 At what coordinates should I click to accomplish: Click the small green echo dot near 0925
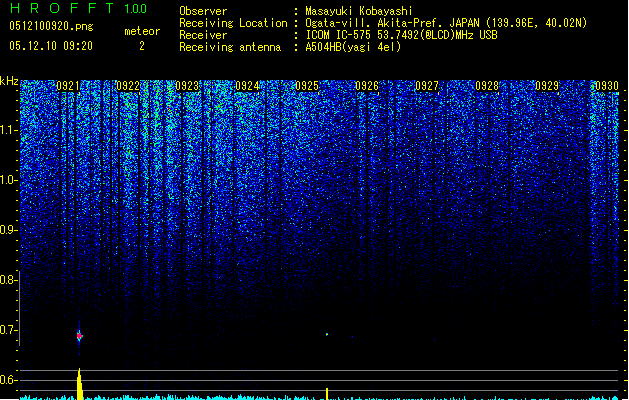327,334
